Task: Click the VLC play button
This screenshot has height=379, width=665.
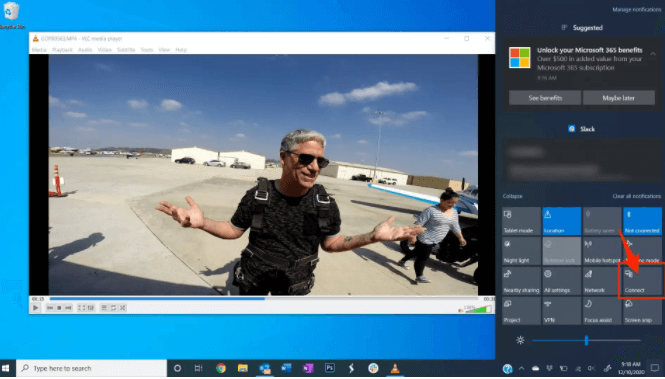Action: (36, 309)
